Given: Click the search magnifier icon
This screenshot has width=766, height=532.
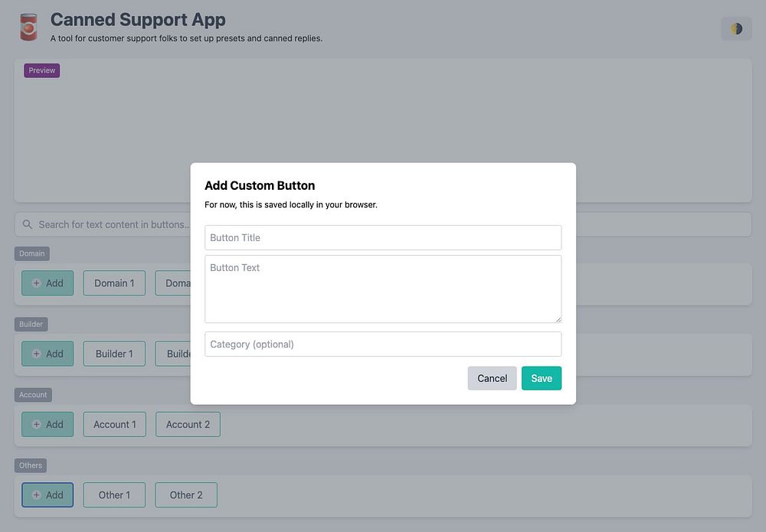Looking at the screenshot, I should (x=28, y=224).
